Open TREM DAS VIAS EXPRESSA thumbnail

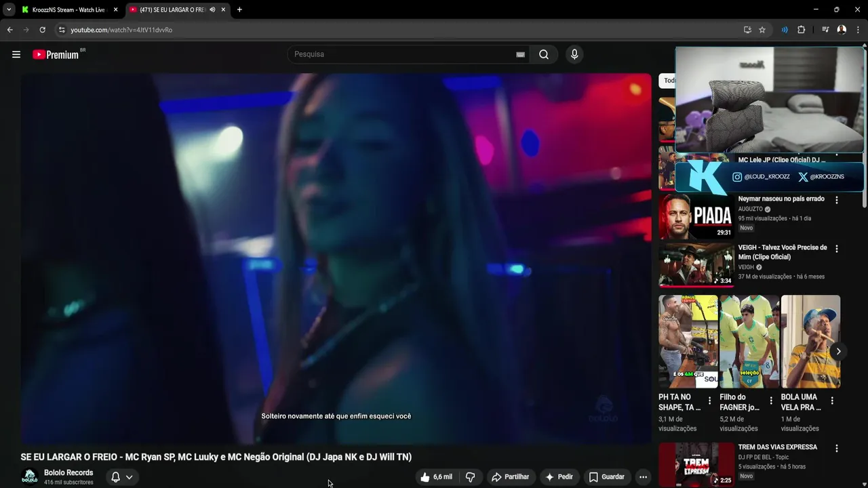tap(696, 464)
